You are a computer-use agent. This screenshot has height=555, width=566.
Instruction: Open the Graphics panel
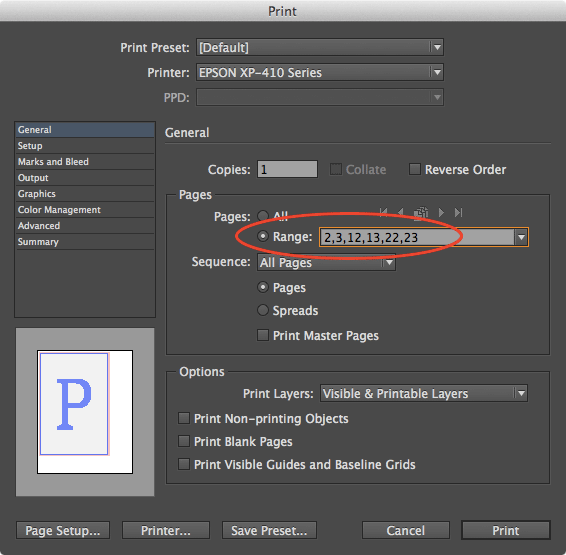pos(85,194)
